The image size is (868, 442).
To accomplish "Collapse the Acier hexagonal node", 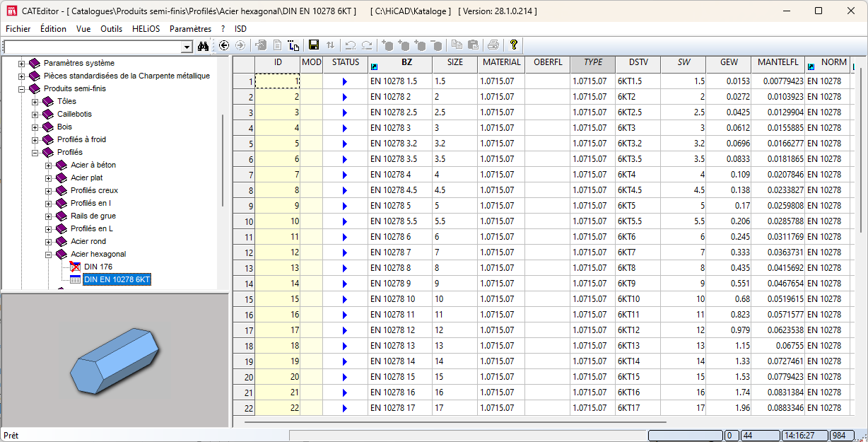I will tap(49, 254).
